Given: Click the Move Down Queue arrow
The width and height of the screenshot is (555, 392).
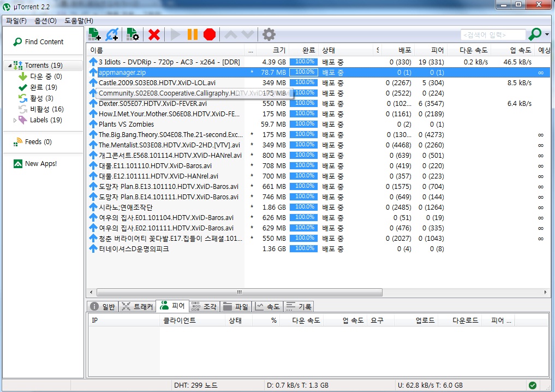Looking at the screenshot, I should [248, 34].
